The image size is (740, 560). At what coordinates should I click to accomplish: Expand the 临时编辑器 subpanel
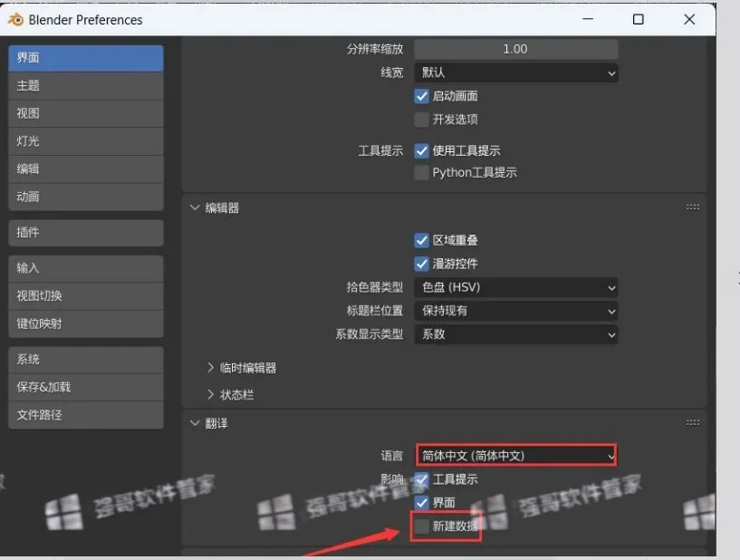point(210,368)
